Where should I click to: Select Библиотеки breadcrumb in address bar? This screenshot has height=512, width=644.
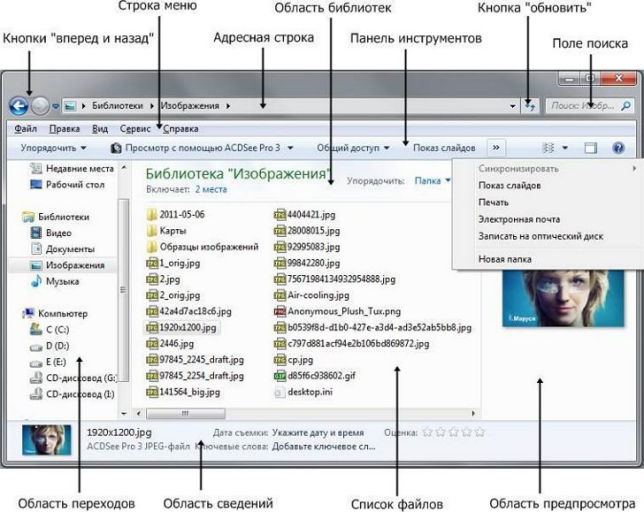[x=117, y=106]
